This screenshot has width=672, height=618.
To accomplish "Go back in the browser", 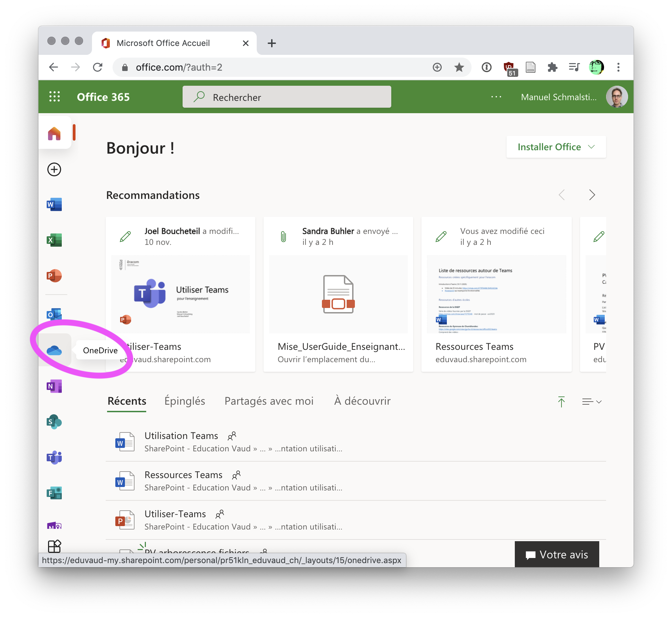I will click(x=54, y=67).
